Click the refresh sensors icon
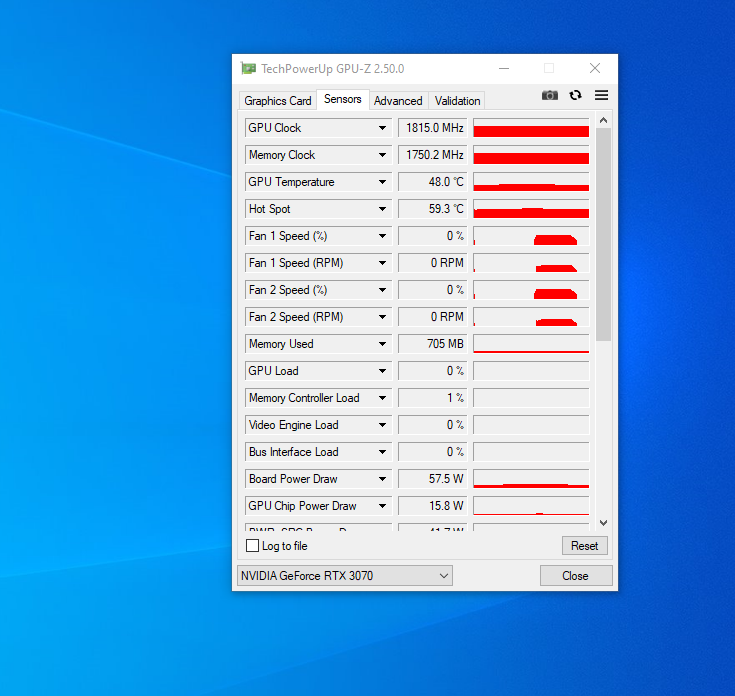 click(575, 95)
